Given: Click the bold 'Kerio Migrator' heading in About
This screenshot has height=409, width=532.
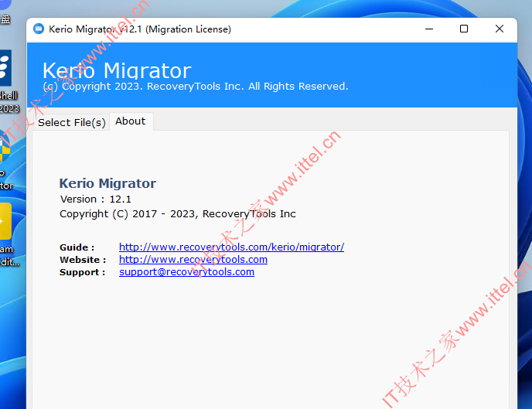Looking at the screenshot, I should coord(107,183).
